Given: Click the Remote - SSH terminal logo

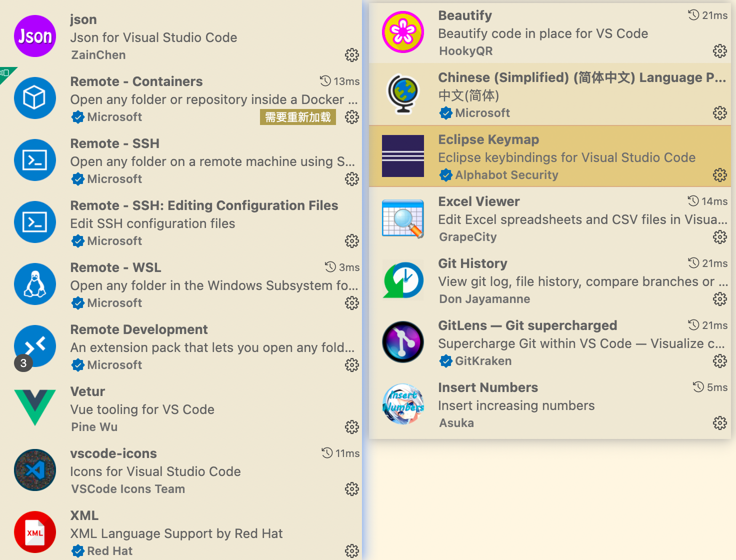Looking at the screenshot, I should tap(35, 160).
